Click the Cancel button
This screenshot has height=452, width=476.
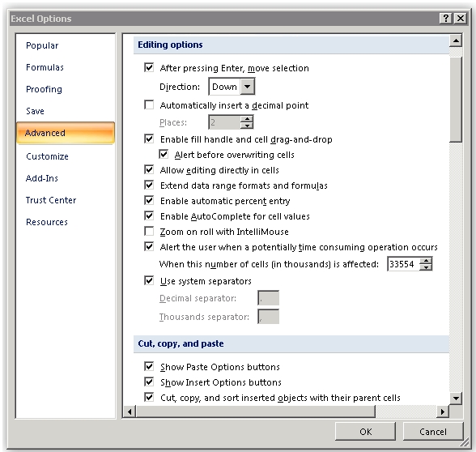(x=433, y=432)
